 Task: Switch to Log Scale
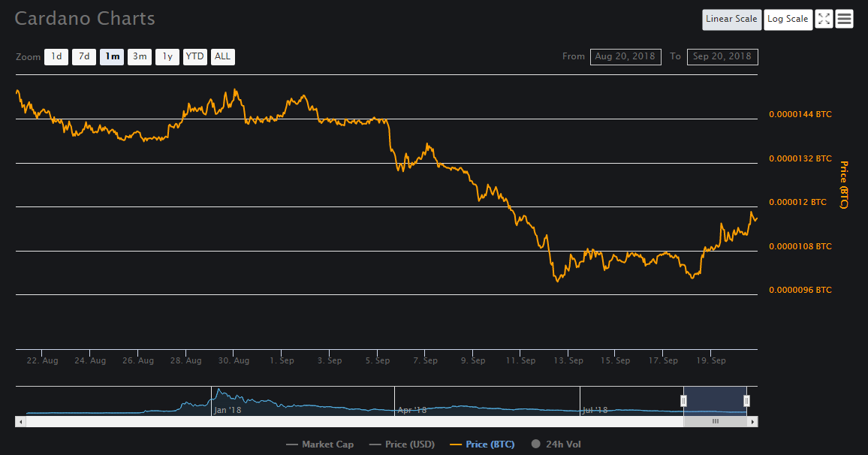[788, 20]
